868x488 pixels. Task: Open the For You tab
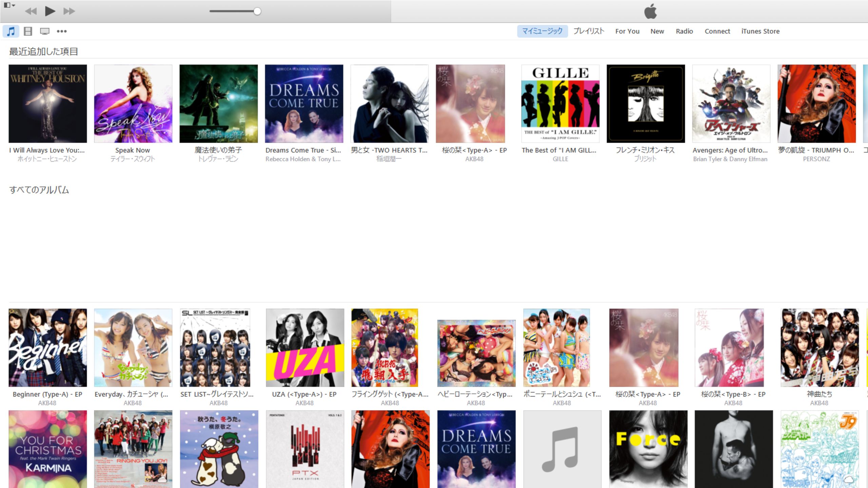coord(627,31)
